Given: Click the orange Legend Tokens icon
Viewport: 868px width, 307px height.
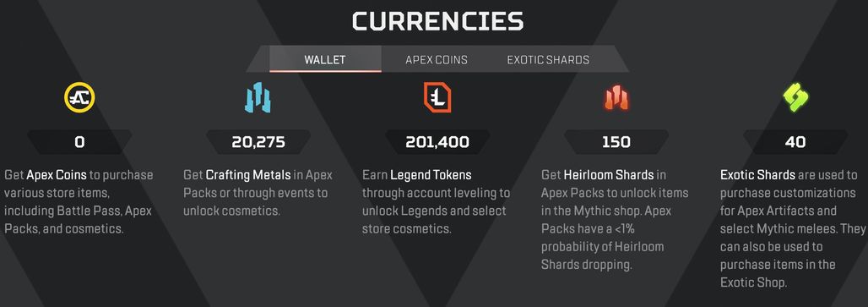Looking at the screenshot, I should (437, 97).
